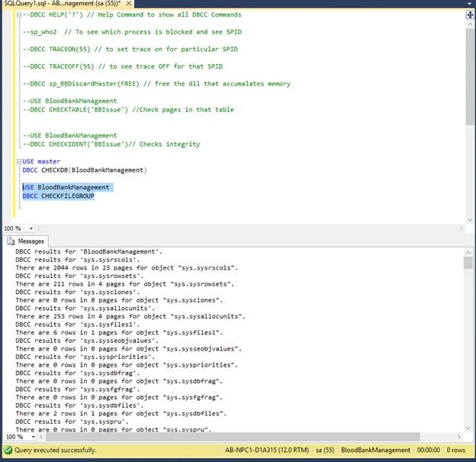Click the '--DBCC TRACEON(55)' comment line
Image resolution: width=476 pixels, height=462 pixels.
[x=130, y=49]
